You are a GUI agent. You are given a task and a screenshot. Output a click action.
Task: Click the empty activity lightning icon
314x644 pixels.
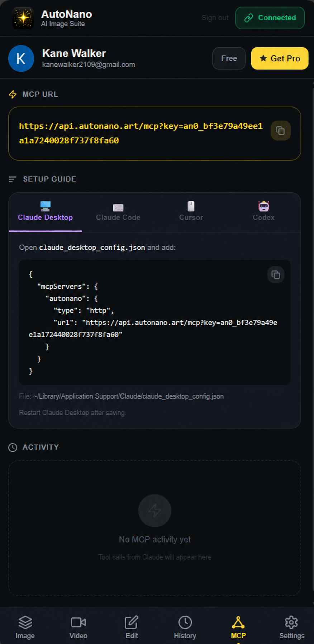(x=155, y=511)
